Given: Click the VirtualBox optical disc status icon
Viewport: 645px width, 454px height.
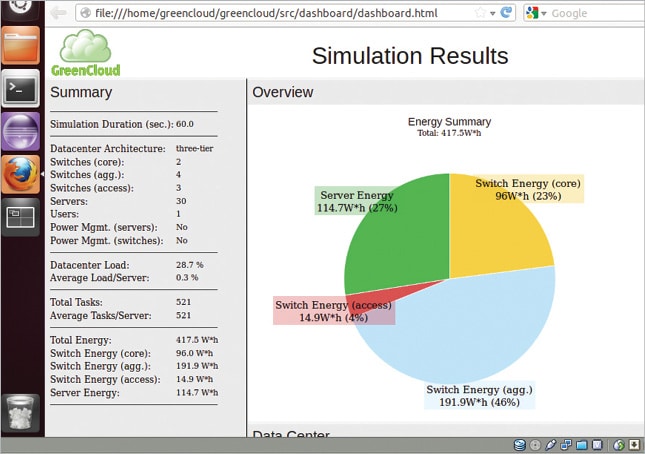Looking at the screenshot, I should point(535,445).
